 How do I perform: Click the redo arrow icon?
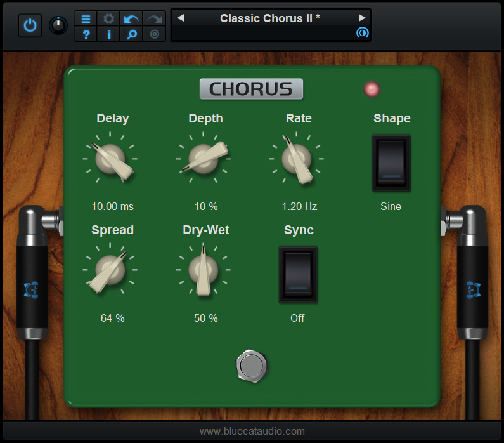pos(154,18)
